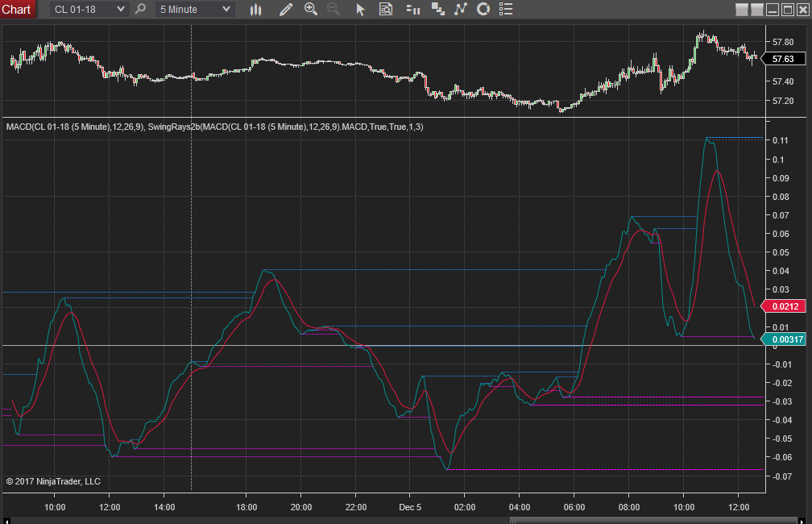
Task: Expand the 5 Minute interval dropdown
Action: [226, 10]
